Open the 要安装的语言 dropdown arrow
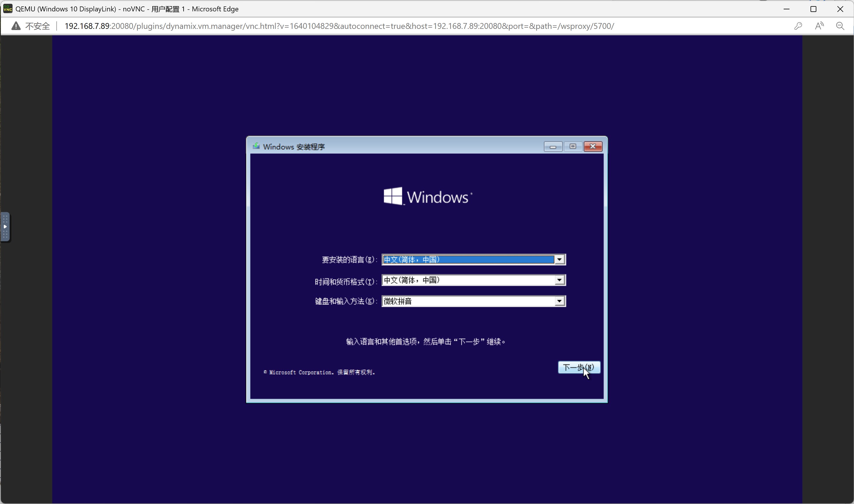This screenshot has height=504, width=854. [x=560, y=260]
